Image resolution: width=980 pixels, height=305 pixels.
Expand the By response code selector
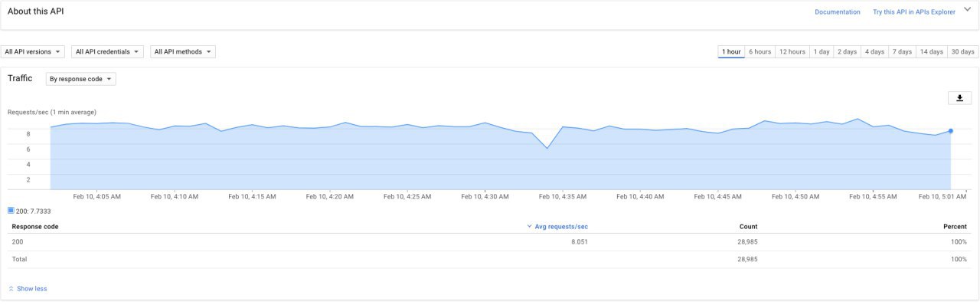[x=80, y=79]
